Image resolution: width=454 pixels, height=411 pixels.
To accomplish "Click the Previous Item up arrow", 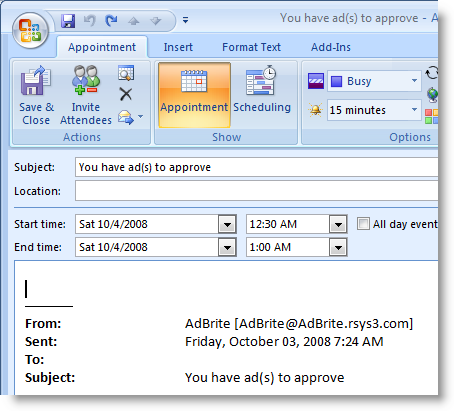I will (x=134, y=21).
